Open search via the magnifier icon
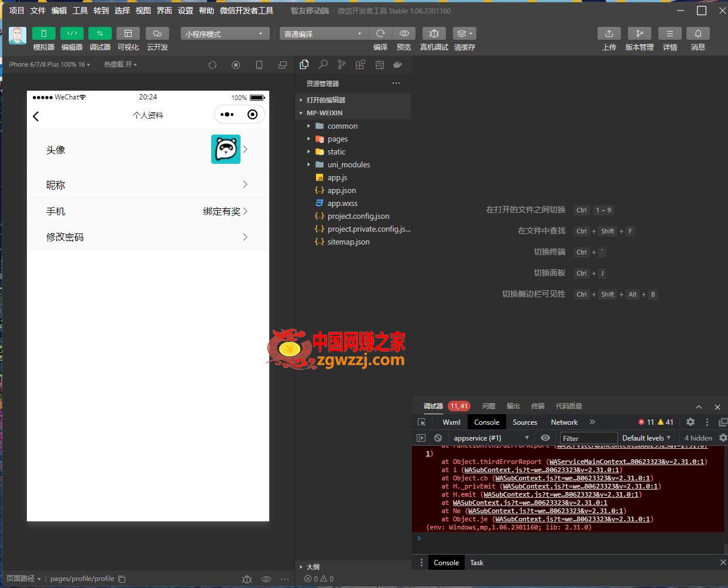Viewport: 728px width, 588px height. [323, 65]
